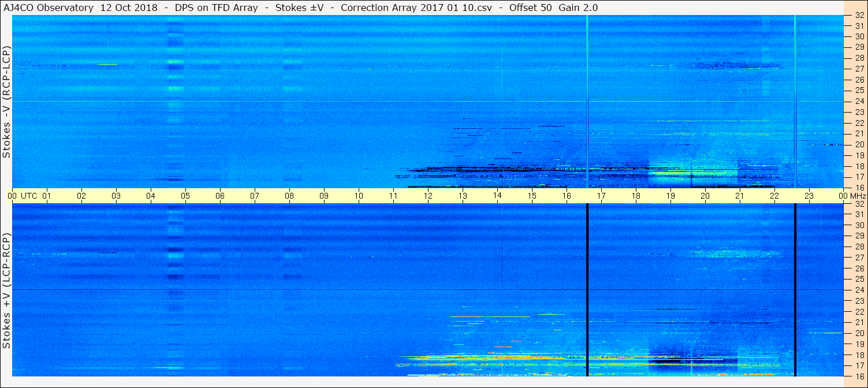Click the "00 UTC" start label on the time axis

(x=22, y=196)
